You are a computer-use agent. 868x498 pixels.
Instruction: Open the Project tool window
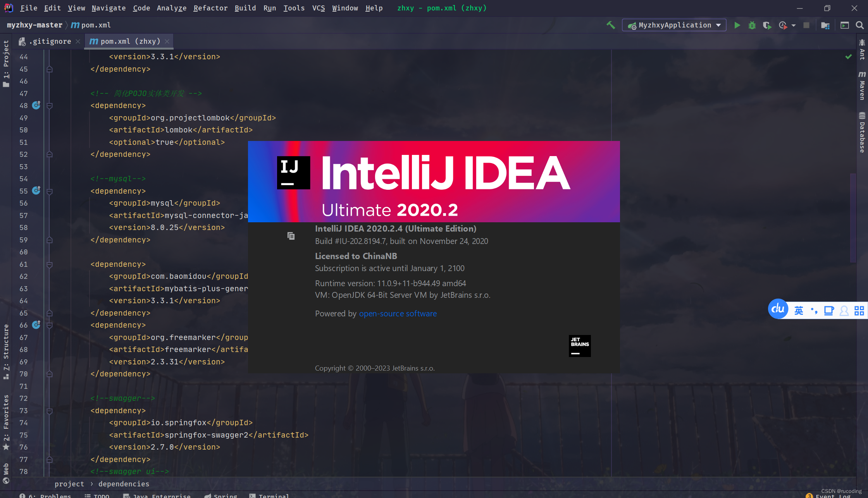coord(6,64)
